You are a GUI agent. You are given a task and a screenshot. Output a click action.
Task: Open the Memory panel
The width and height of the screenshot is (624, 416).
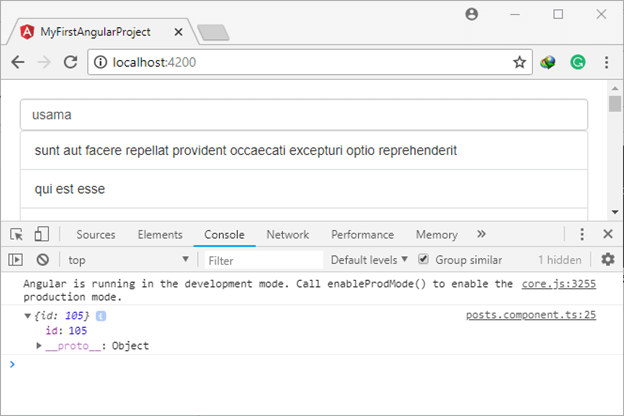[x=437, y=234]
